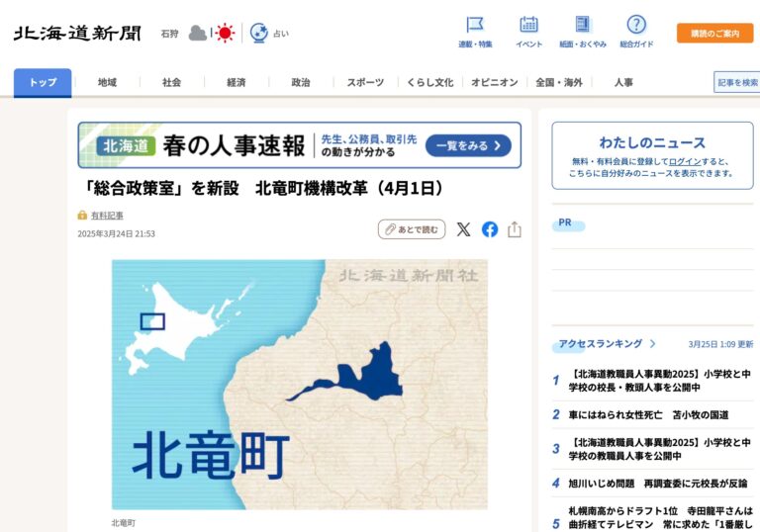Open the イベント calendar icon
This screenshot has width=760, height=532.
[x=528, y=25]
